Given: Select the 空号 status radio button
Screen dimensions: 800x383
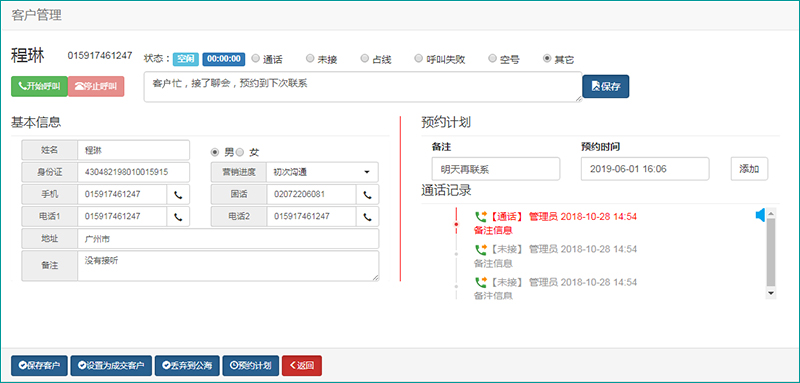Looking at the screenshot, I should pyautogui.click(x=492, y=58).
